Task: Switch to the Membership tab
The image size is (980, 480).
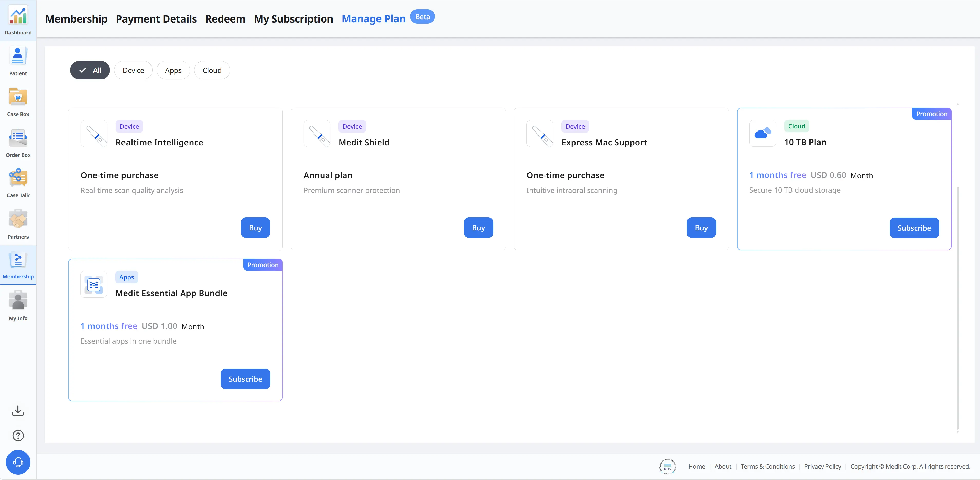Action: [76, 19]
